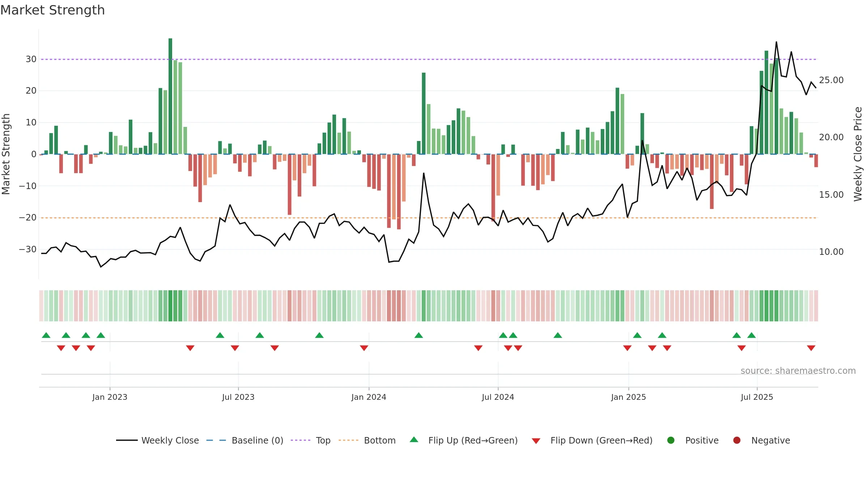This screenshot has width=868, height=488.
Task: Click the 25.00 price axis tick
Action: tap(831, 80)
